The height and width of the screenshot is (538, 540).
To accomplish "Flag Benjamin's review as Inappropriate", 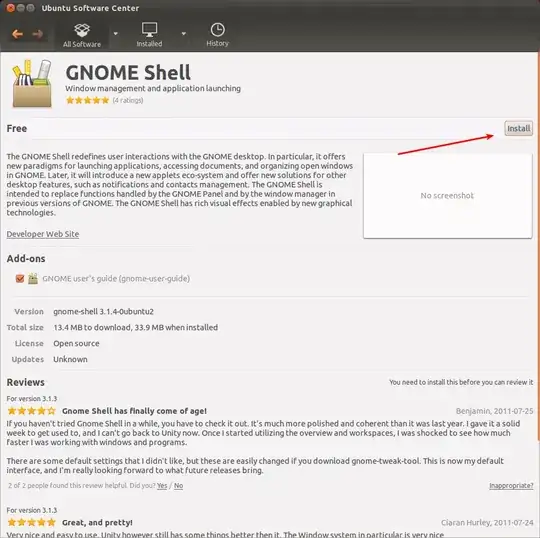I will 511,486.
